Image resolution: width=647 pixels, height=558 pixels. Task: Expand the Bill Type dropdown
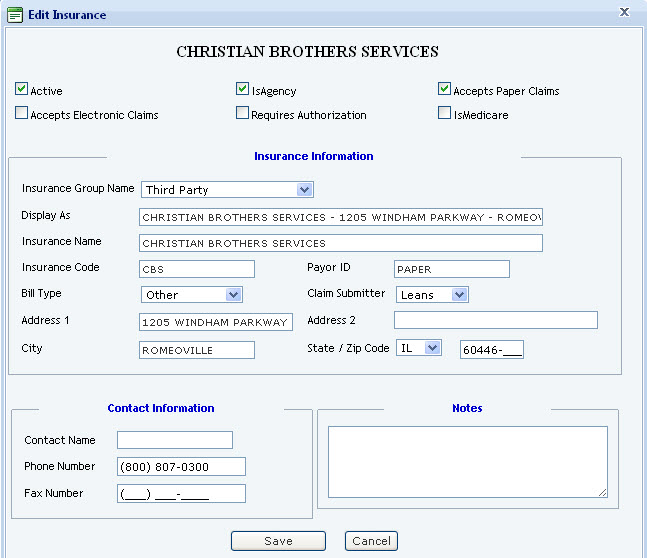(192, 295)
